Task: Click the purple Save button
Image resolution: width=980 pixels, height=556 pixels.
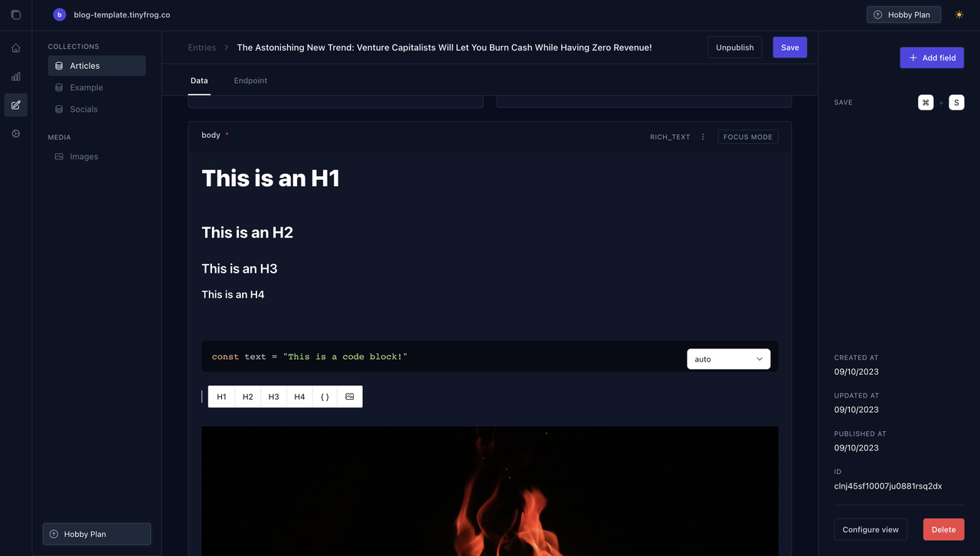Action: tap(790, 47)
